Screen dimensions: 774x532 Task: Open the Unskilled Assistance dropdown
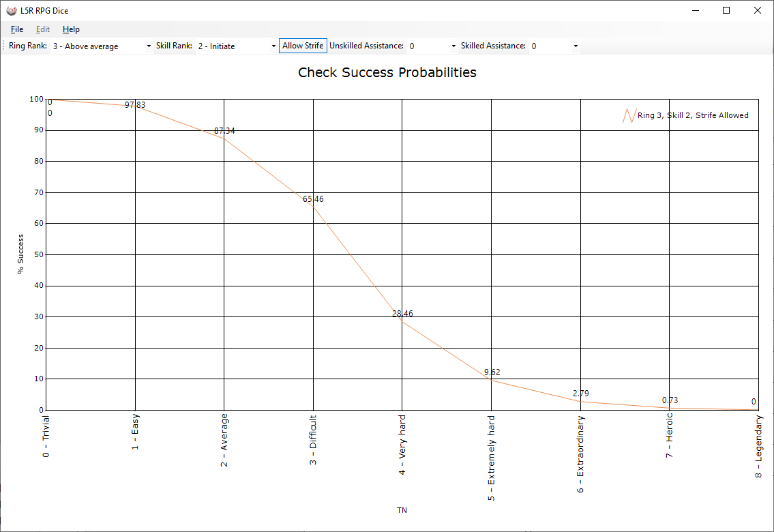[432, 46]
